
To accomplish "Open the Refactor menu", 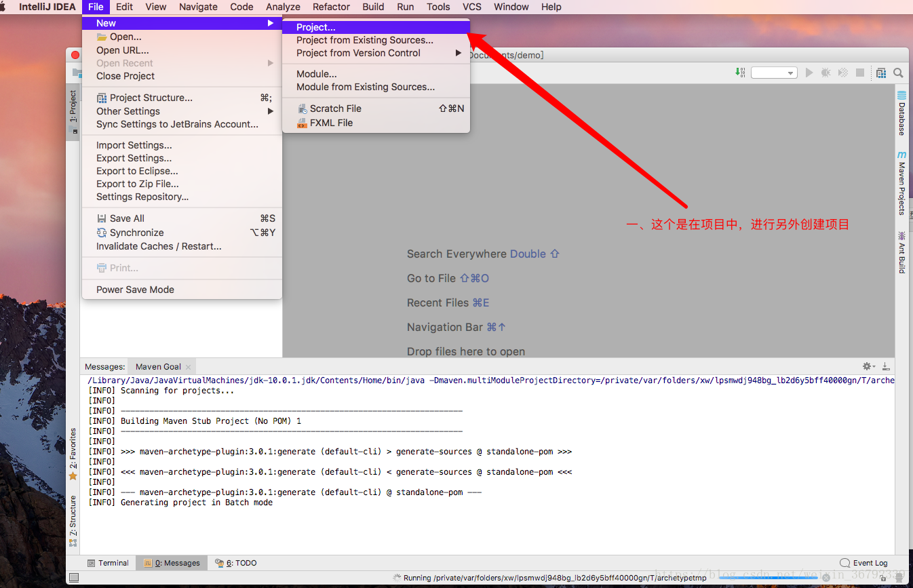I will point(331,7).
